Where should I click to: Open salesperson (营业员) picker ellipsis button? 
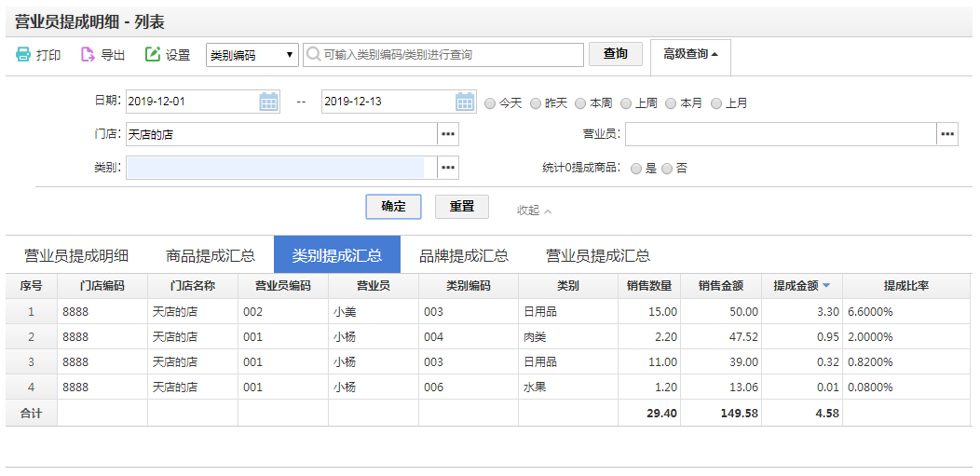tap(947, 134)
